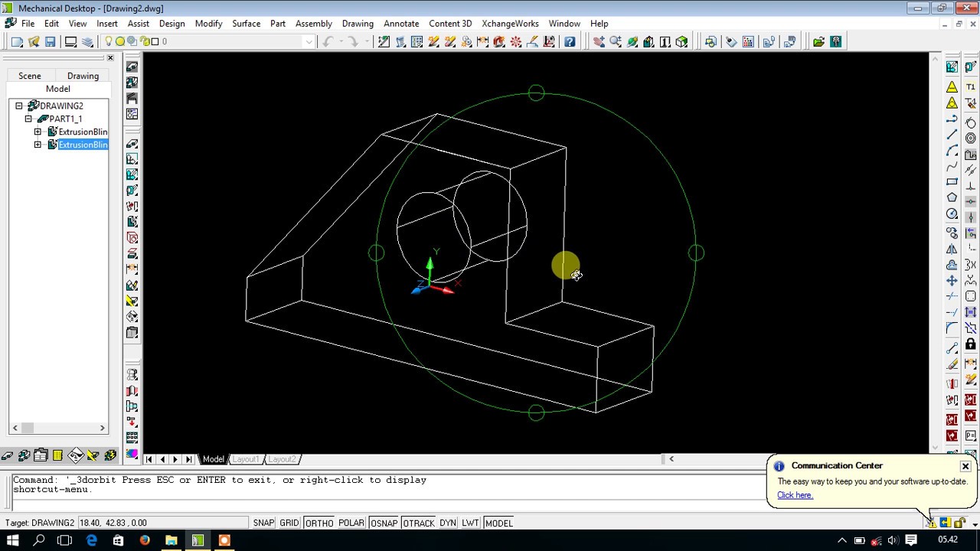980x551 pixels.
Task: Expand the first ExtrusionBlind feature node
Action: (x=38, y=132)
